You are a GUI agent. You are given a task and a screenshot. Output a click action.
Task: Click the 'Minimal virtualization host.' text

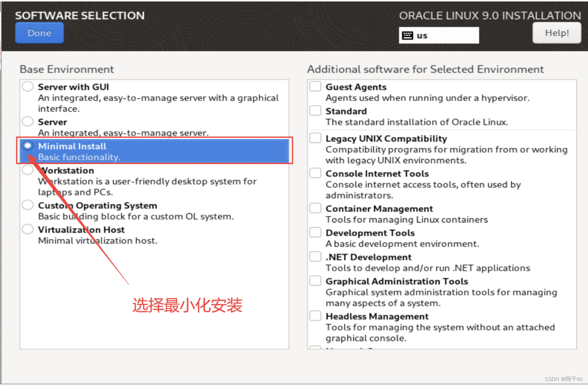point(98,241)
